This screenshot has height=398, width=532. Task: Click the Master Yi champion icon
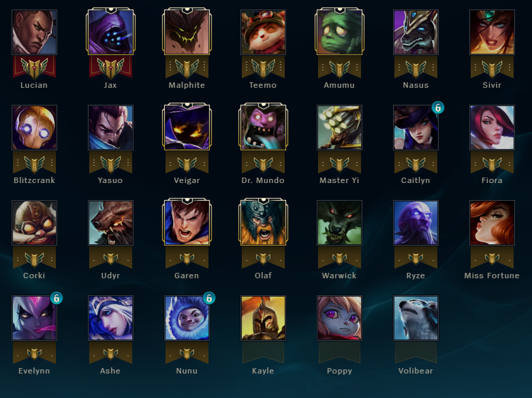tap(340, 127)
